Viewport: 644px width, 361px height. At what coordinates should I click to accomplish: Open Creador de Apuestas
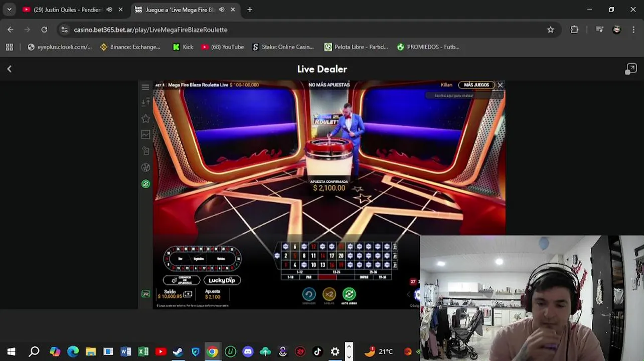click(x=182, y=280)
